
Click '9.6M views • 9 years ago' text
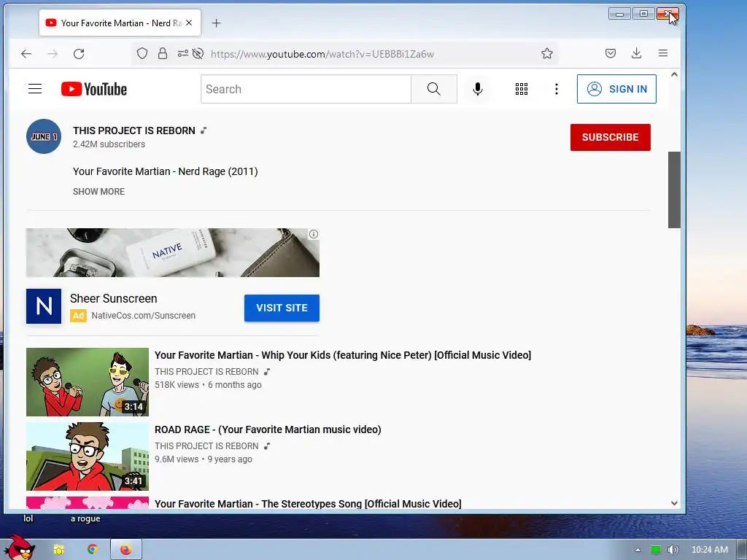pos(204,459)
